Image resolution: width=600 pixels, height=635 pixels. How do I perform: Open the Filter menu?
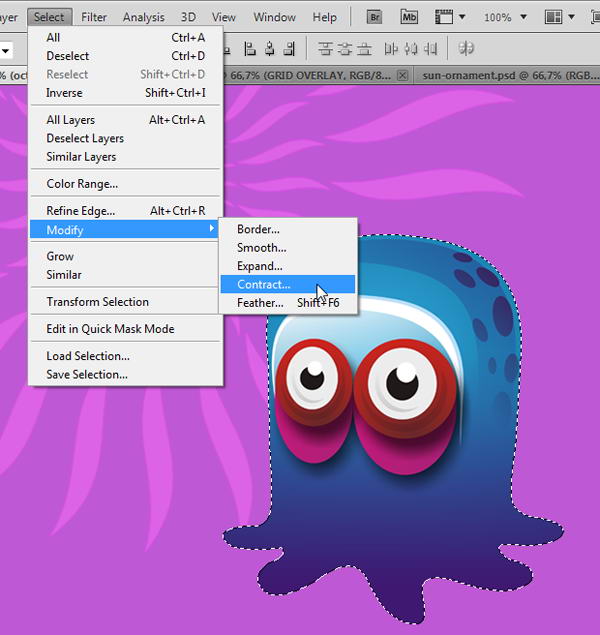tap(94, 17)
